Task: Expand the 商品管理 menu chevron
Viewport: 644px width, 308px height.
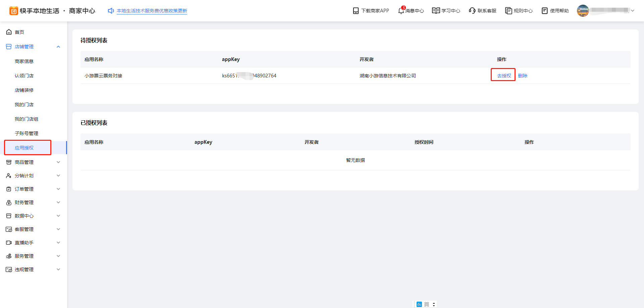Action: tap(58, 162)
